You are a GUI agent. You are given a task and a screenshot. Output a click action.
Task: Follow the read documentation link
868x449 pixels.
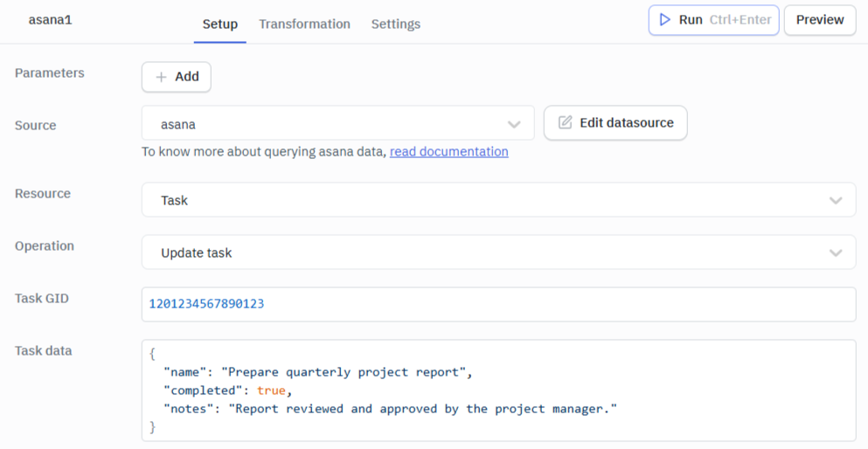pyautogui.click(x=449, y=151)
